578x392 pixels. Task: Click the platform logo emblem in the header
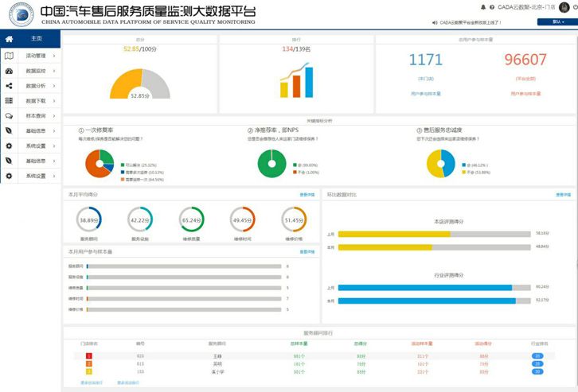click(21, 14)
